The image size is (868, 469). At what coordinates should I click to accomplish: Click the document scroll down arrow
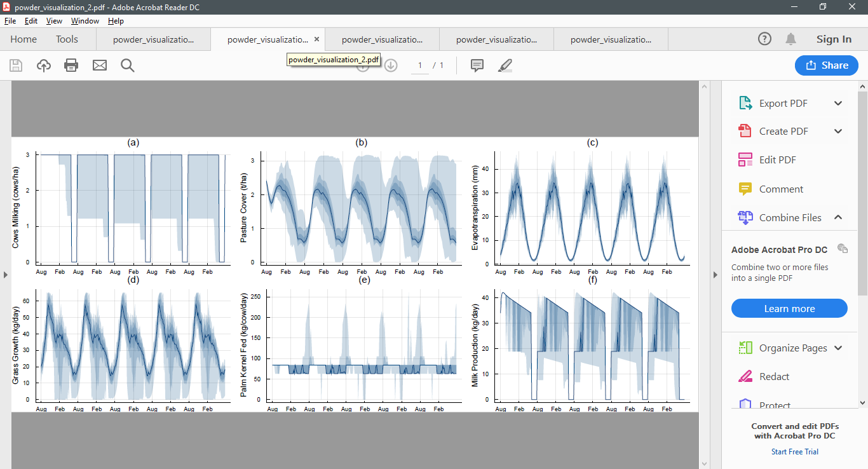click(703, 464)
